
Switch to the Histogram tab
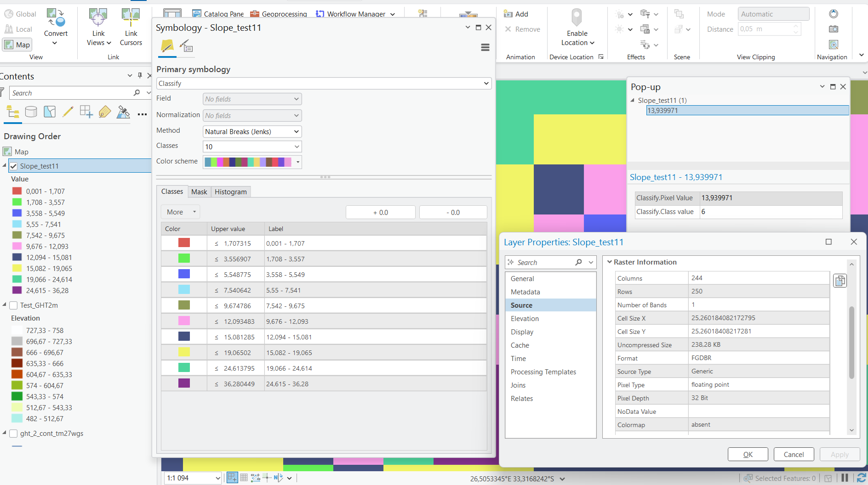pos(230,192)
